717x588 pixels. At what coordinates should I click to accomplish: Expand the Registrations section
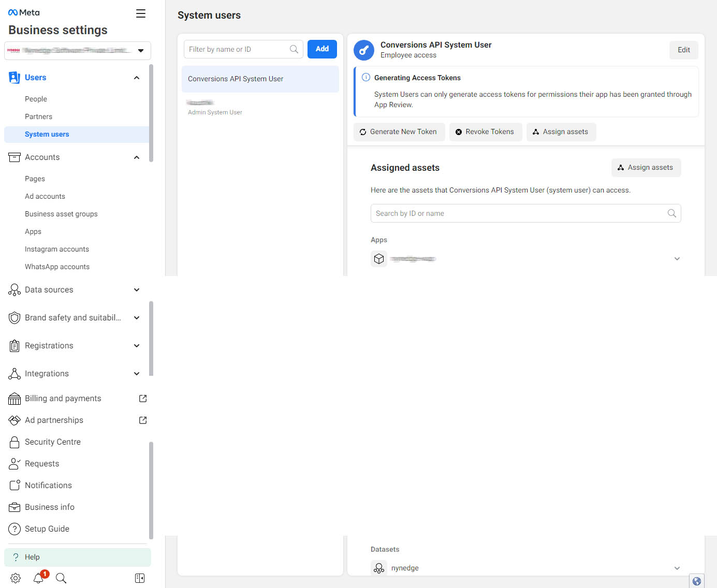137,346
